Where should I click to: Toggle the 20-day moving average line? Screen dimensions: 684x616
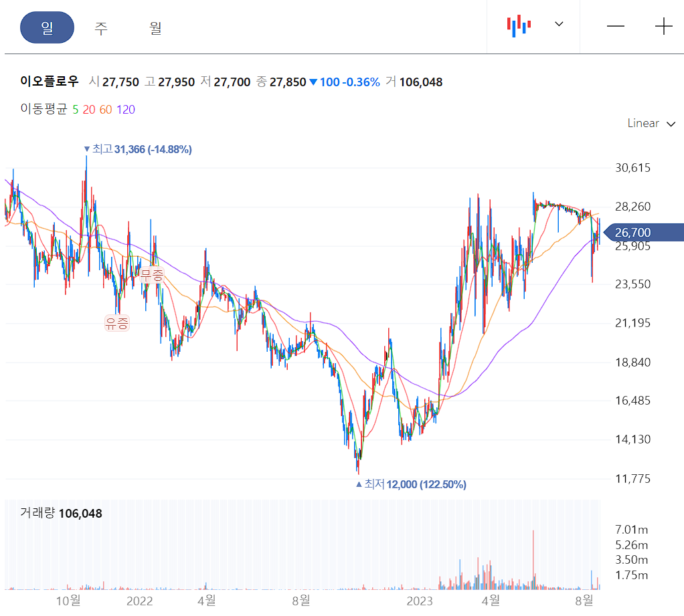(89, 110)
